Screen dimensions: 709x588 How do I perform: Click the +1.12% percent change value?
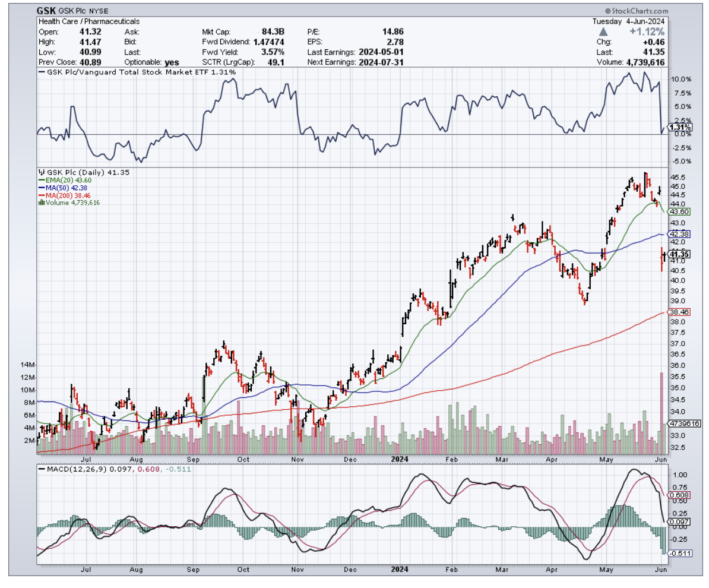click(647, 31)
